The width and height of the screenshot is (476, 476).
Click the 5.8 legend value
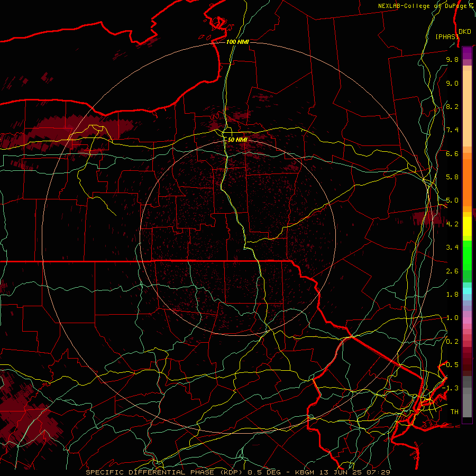pos(452,177)
